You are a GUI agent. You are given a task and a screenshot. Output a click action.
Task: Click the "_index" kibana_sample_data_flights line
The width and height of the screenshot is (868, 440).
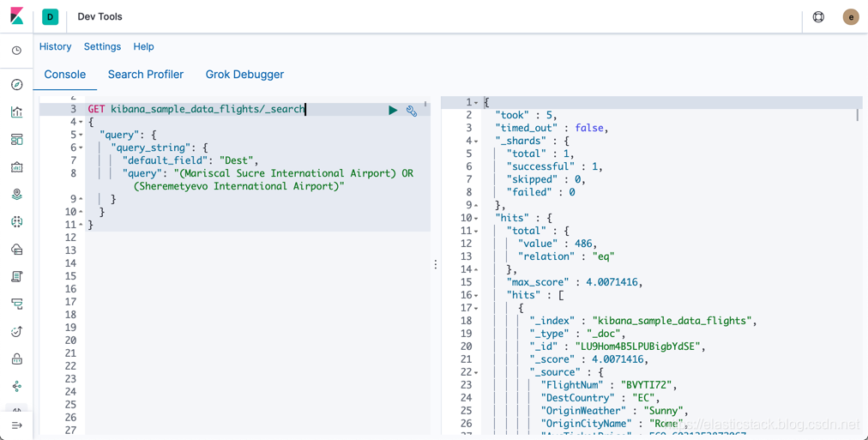point(643,321)
